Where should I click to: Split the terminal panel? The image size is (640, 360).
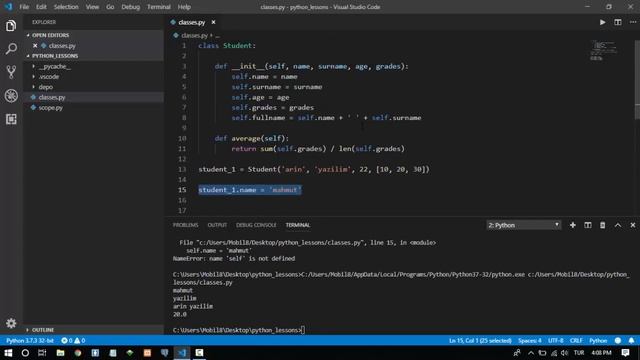(588, 225)
